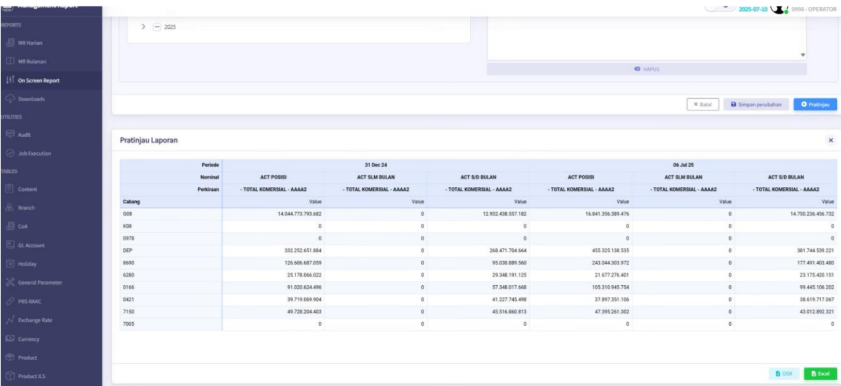841x386 pixels.
Task: Expand the 2025 tree node chevron
Action: [143, 27]
